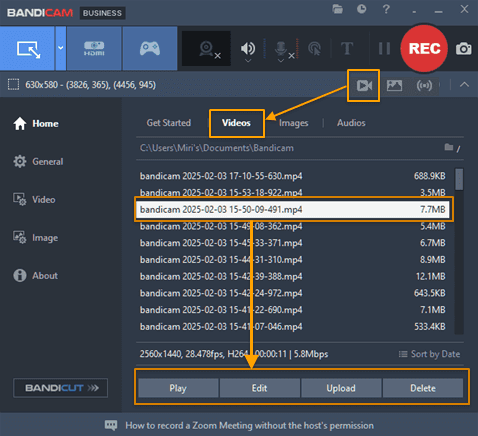478x436 pixels.
Task: Select the screen rectangle recording mode
Action: [27, 49]
